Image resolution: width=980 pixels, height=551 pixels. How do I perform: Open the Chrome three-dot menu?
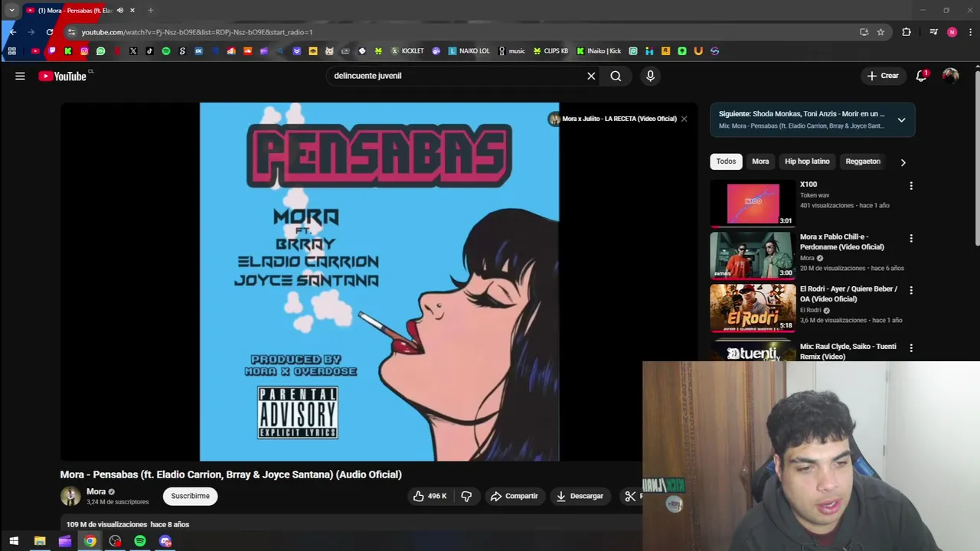click(971, 32)
